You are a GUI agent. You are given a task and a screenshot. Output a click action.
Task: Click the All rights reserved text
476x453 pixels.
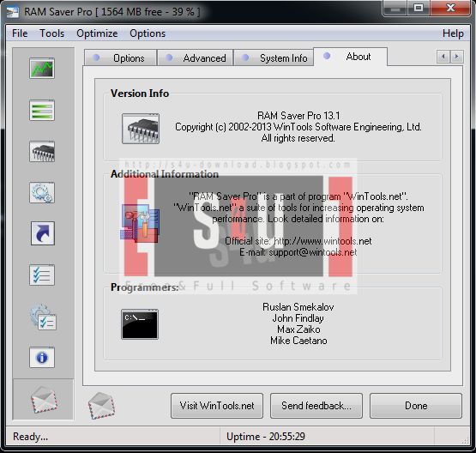298,138
